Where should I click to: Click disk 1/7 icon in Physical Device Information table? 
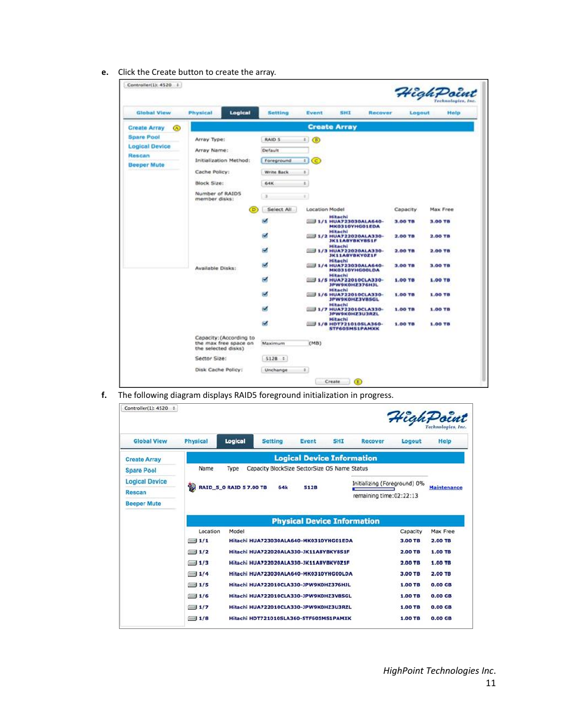coord(192,607)
